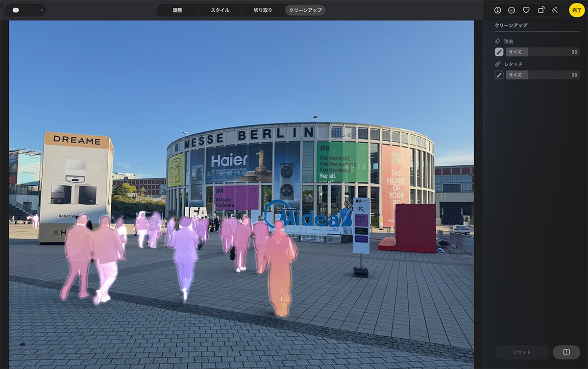Show photo info with the i icon

pyautogui.click(x=498, y=10)
